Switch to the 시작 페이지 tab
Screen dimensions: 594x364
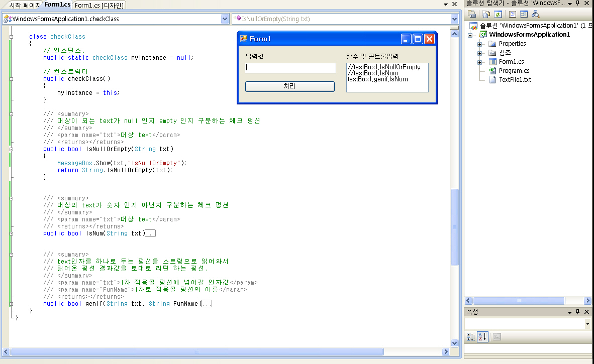25,6
